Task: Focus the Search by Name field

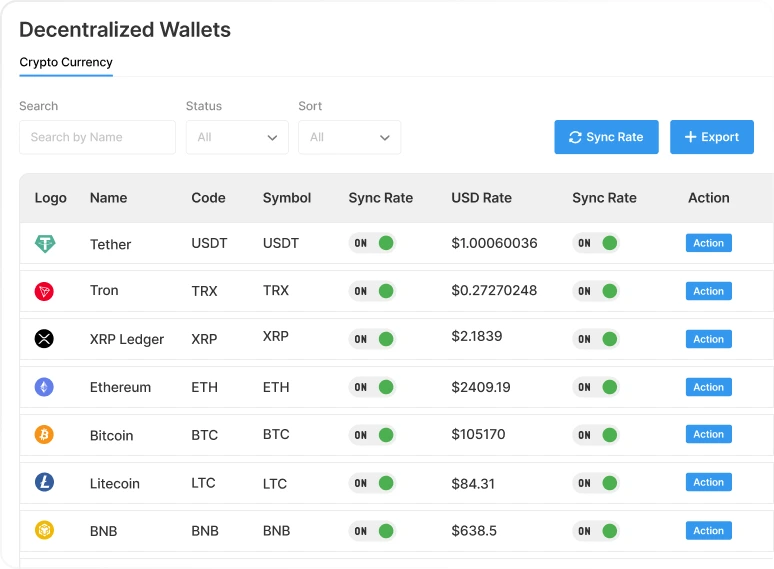Action: point(97,137)
